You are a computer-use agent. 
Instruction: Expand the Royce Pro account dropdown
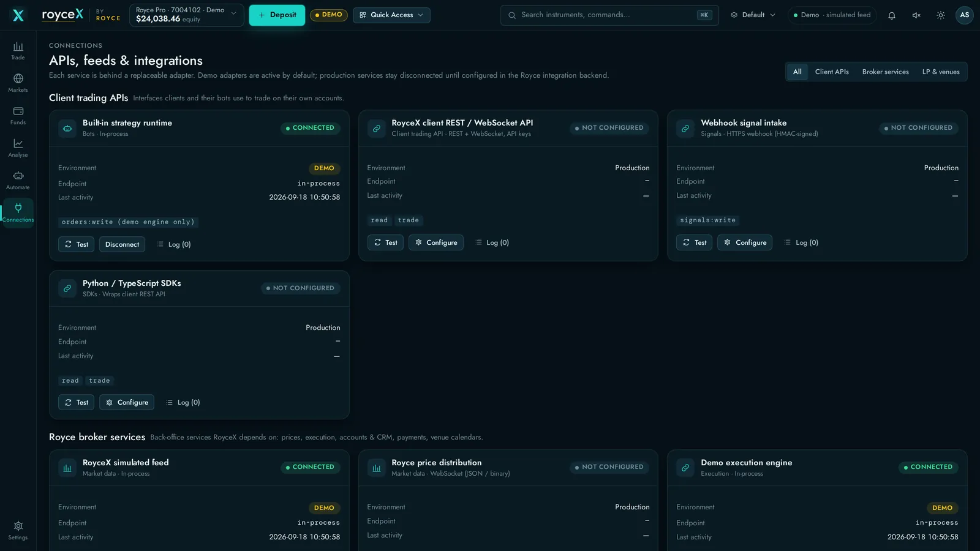pos(186,15)
